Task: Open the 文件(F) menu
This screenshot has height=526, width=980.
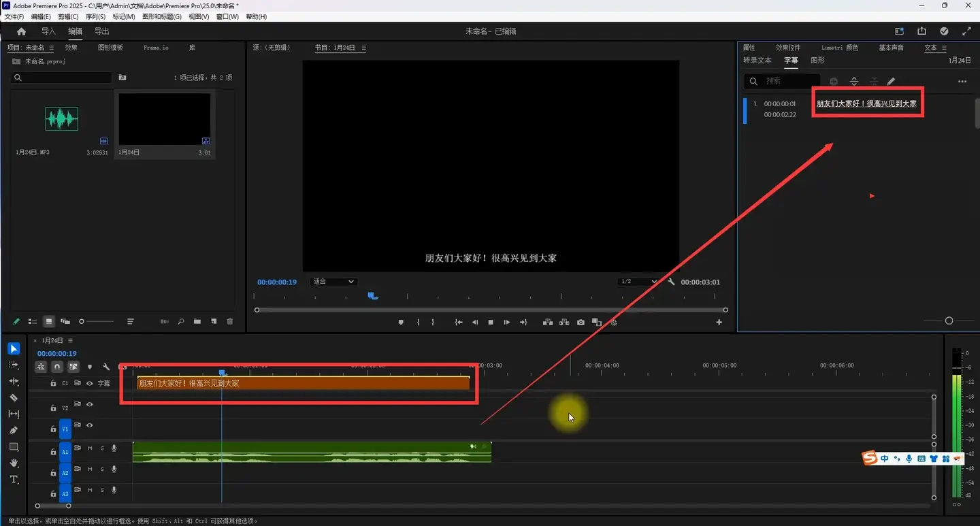Action: tap(14, 16)
